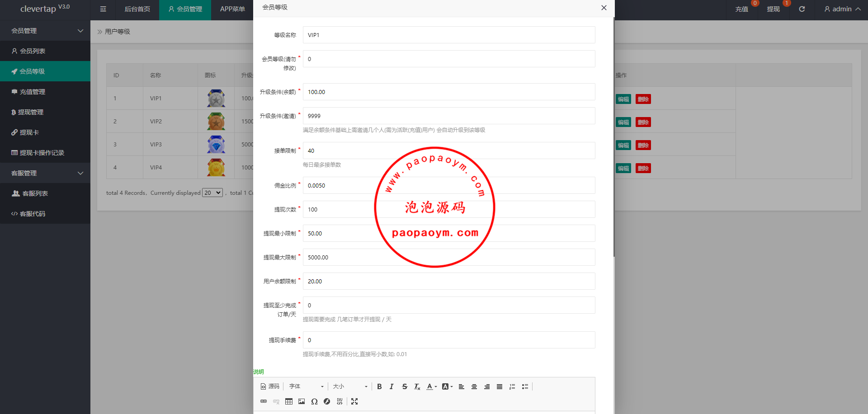
Task: Click the page refresh icon in the top bar
Action: click(802, 9)
